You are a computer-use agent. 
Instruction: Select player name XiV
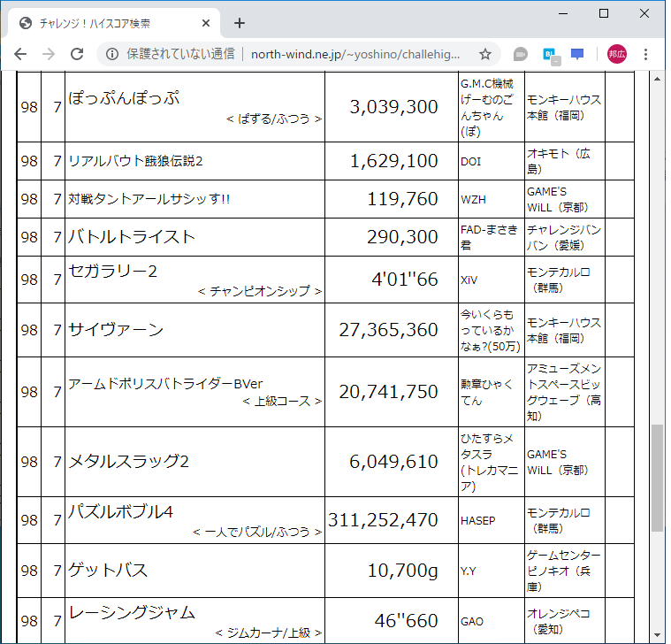(469, 280)
